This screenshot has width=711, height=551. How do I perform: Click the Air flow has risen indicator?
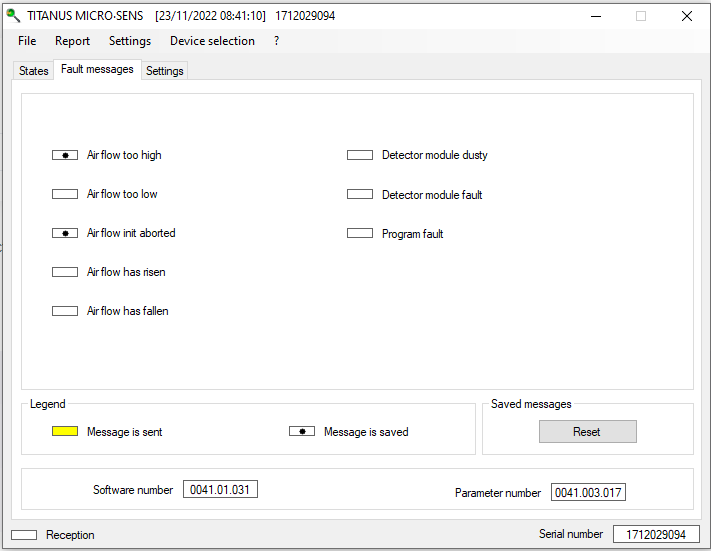pyautogui.click(x=65, y=272)
